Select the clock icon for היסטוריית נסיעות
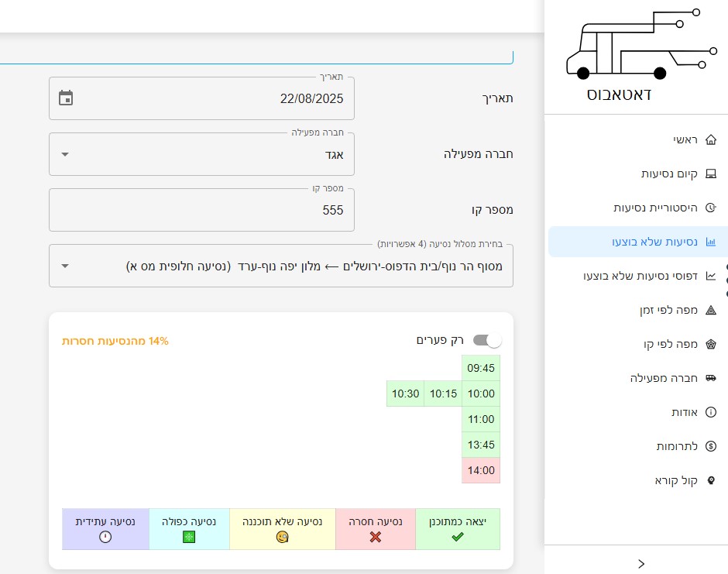This screenshot has width=728, height=574. tap(711, 208)
